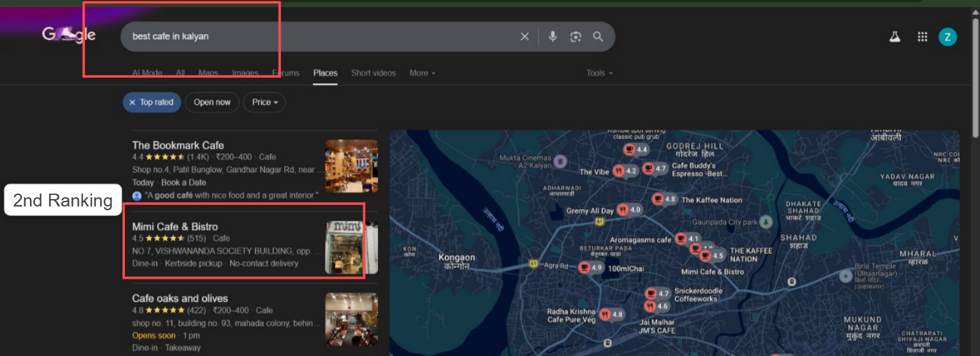Expand the Price filter dropdown
This screenshot has height=356, width=980.
click(265, 102)
